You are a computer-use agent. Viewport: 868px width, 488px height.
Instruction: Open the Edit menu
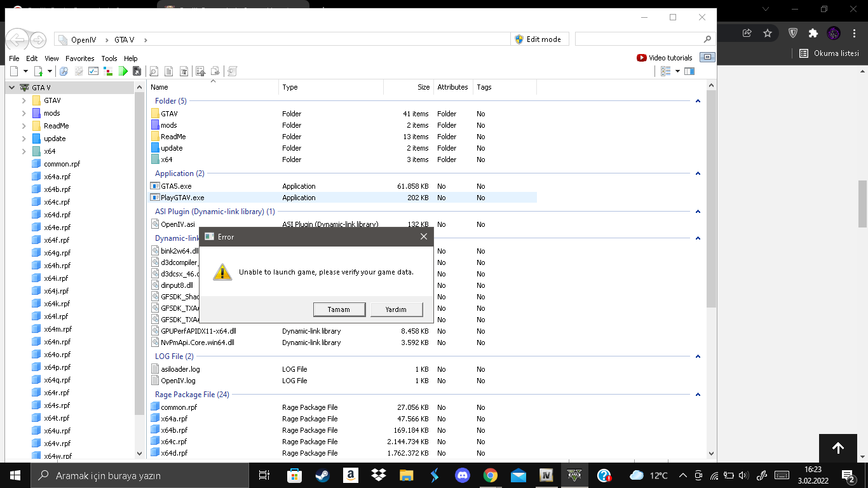(x=32, y=58)
